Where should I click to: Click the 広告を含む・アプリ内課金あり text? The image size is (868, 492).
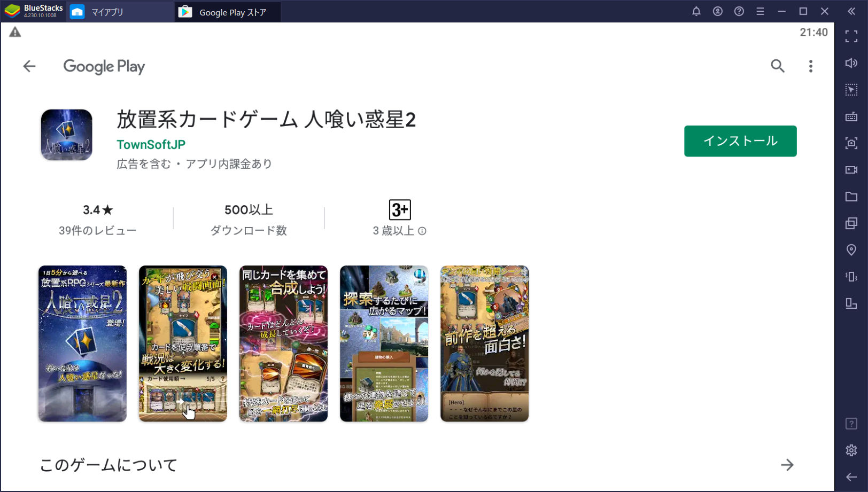coord(195,164)
